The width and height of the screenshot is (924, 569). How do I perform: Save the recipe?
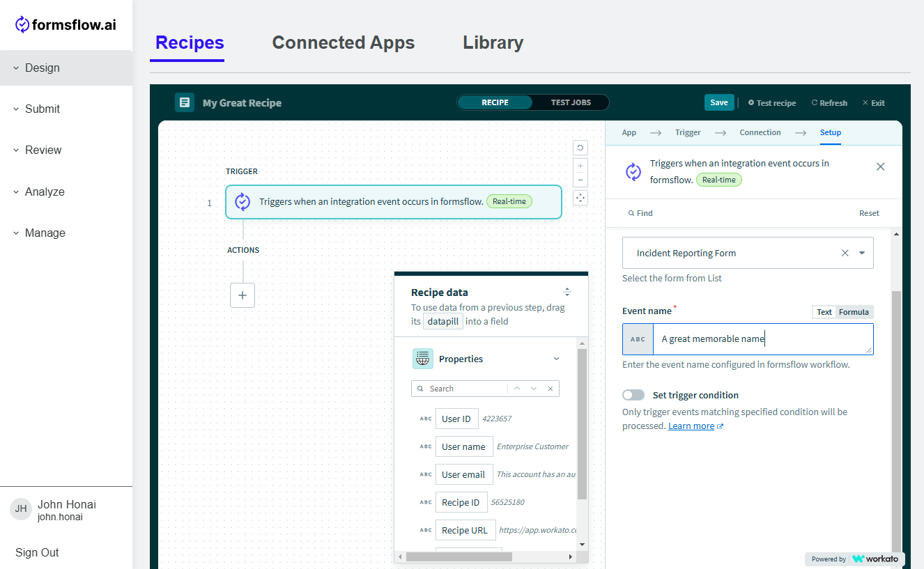(x=719, y=102)
